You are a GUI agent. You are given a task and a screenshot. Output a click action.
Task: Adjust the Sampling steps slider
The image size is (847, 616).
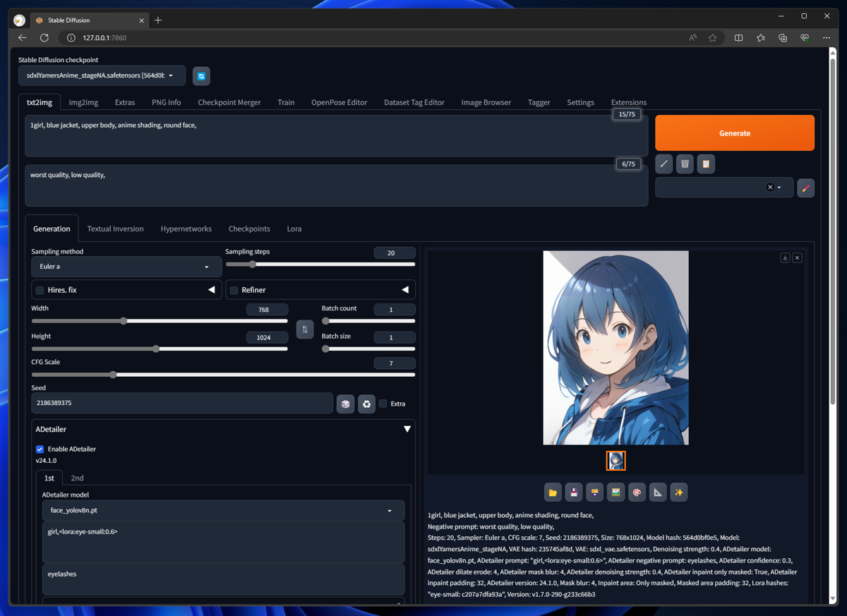[x=320, y=265]
